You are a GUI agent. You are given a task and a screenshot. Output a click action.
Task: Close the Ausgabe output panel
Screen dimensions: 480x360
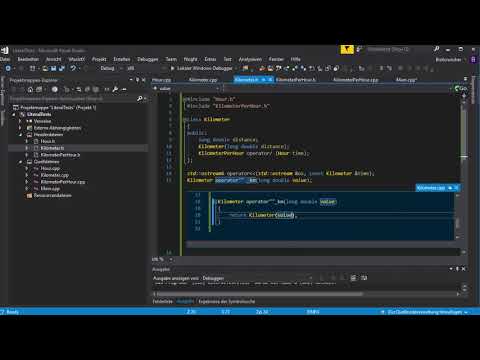[x=463, y=269]
